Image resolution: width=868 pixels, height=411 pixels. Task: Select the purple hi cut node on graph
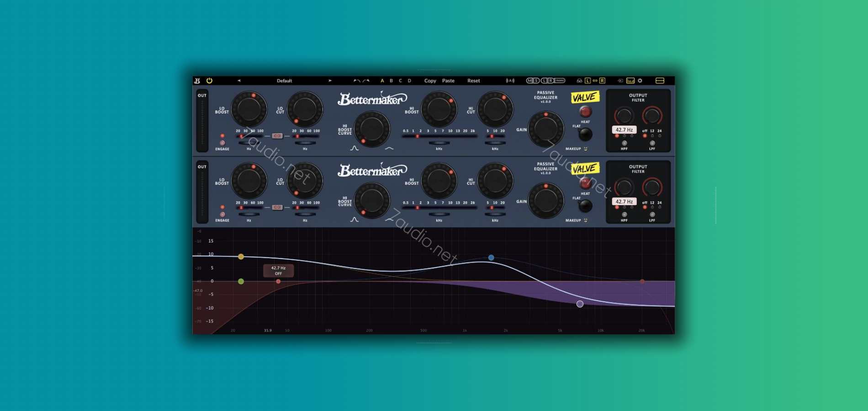point(580,304)
